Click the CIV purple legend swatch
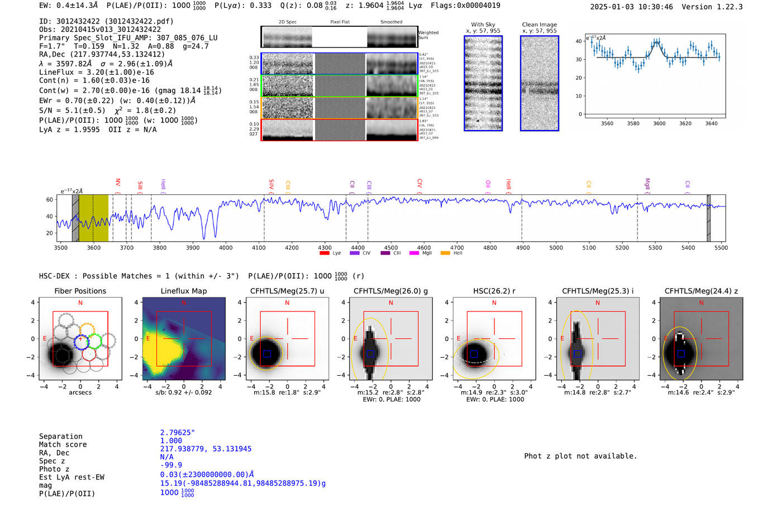This screenshot has height=532, width=782. pos(354,253)
